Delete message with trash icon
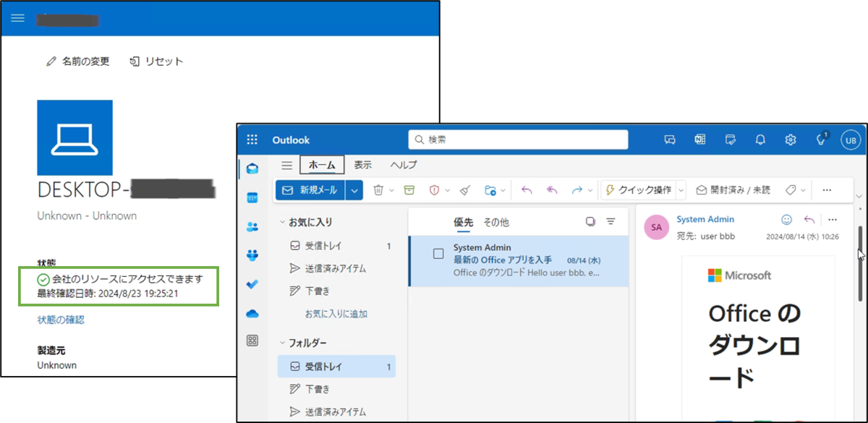Screen dimensions: 868x423 tap(378, 190)
